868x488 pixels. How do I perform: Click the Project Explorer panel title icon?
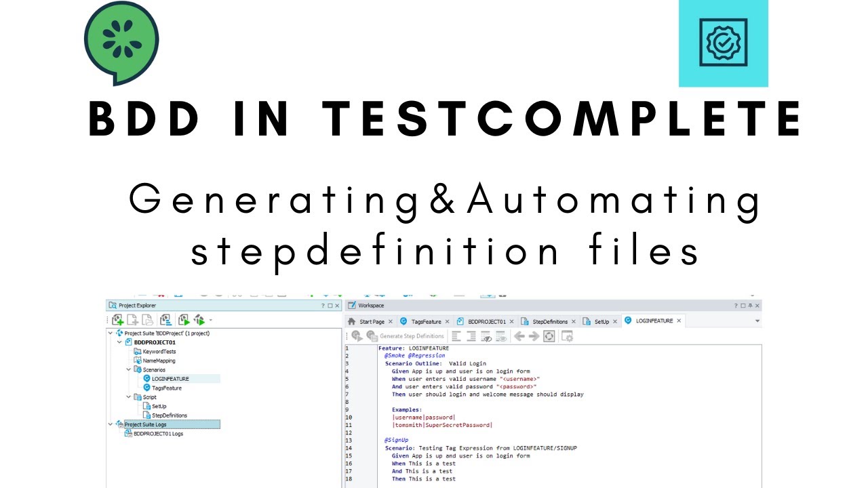point(113,306)
